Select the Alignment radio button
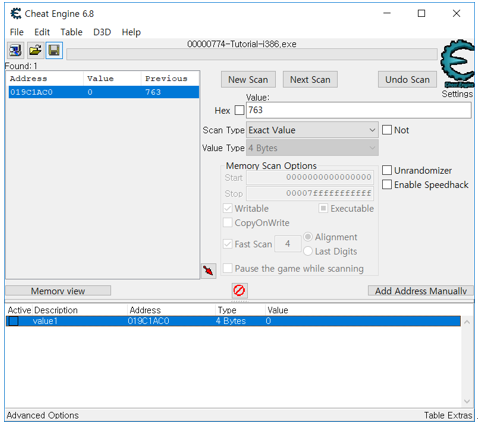 [308, 237]
